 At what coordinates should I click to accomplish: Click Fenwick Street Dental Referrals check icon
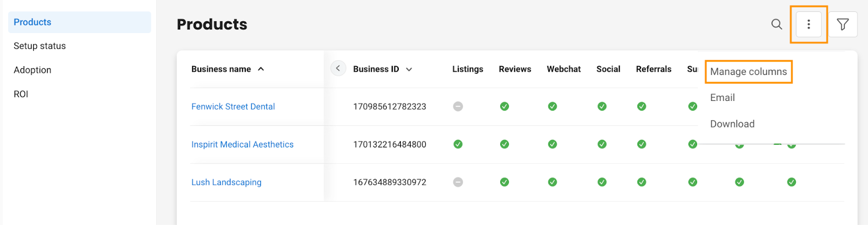[642, 106]
